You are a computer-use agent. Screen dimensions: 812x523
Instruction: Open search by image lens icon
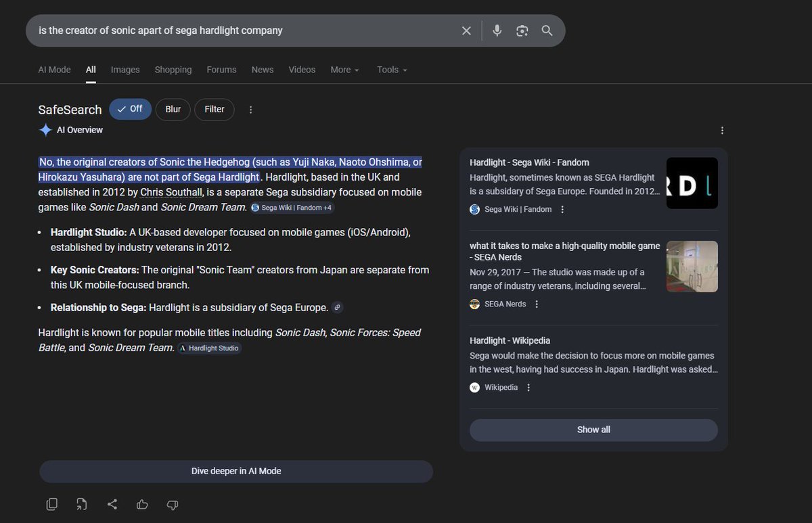pos(522,30)
